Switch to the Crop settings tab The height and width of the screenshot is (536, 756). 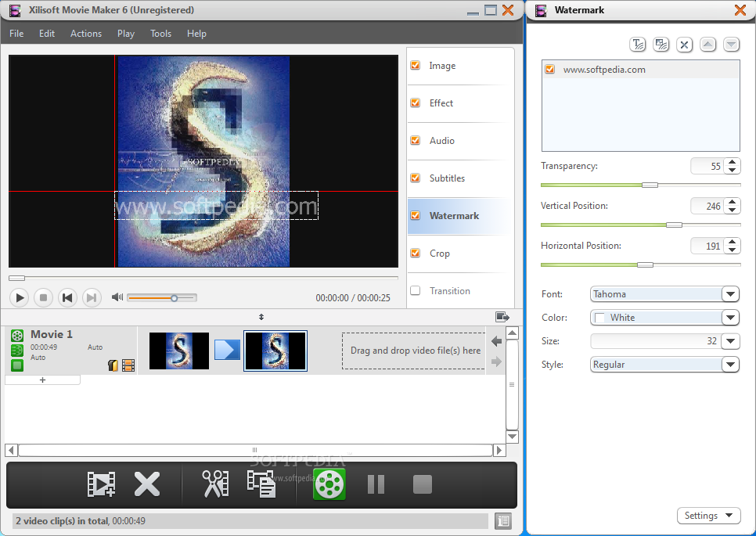pos(439,254)
